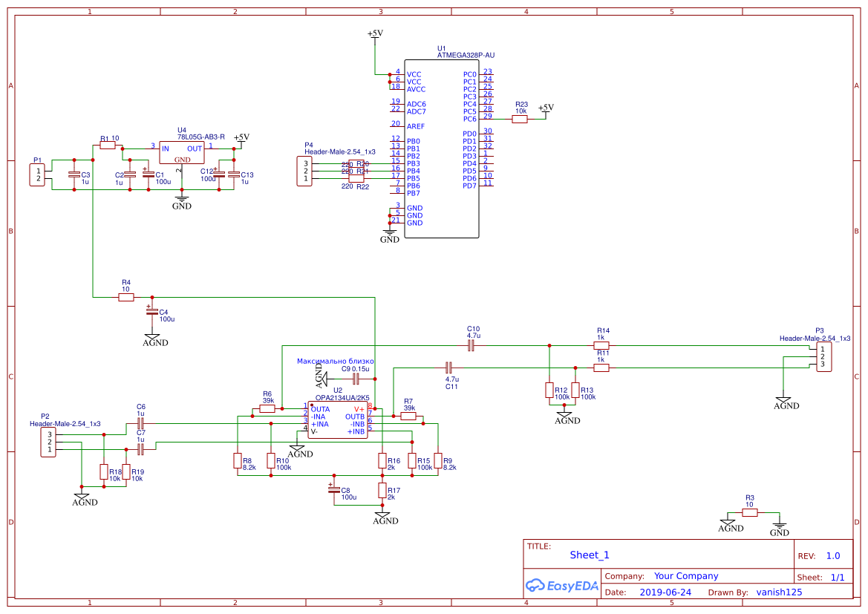The image size is (868, 614).
Task: Select the P4 three-pin header symbol
Action: (x=304, y=172)
